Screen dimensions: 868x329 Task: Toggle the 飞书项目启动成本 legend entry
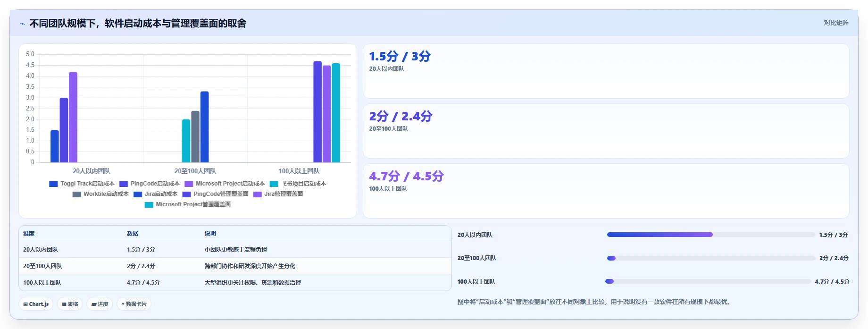pyautogui.click(x=298, y=184)
